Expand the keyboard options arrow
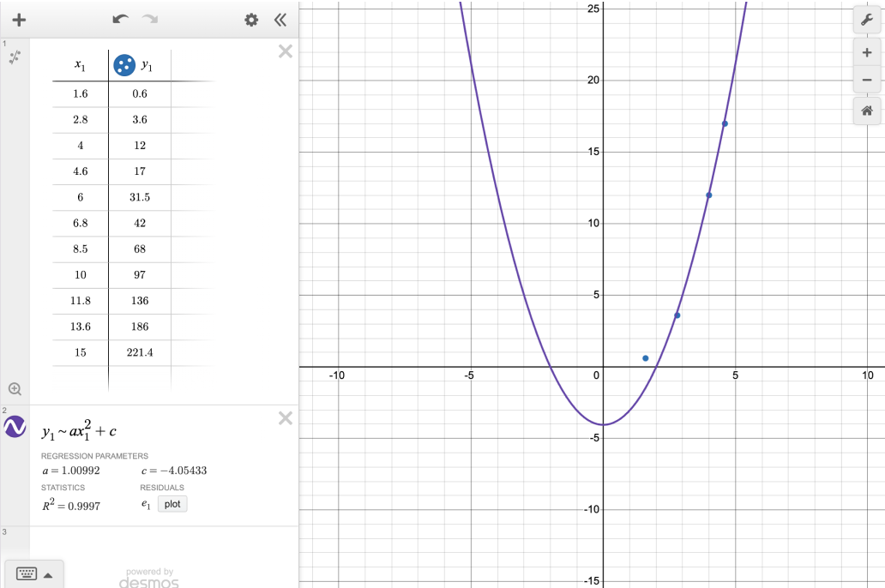This screenshot has height=588, width=885. click(x=49, y=575)
